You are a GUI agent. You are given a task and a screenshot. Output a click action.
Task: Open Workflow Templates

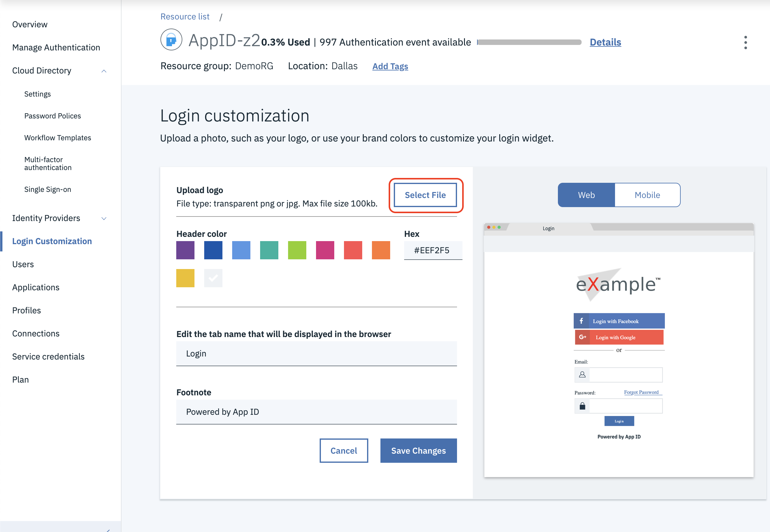click(58, 138)
